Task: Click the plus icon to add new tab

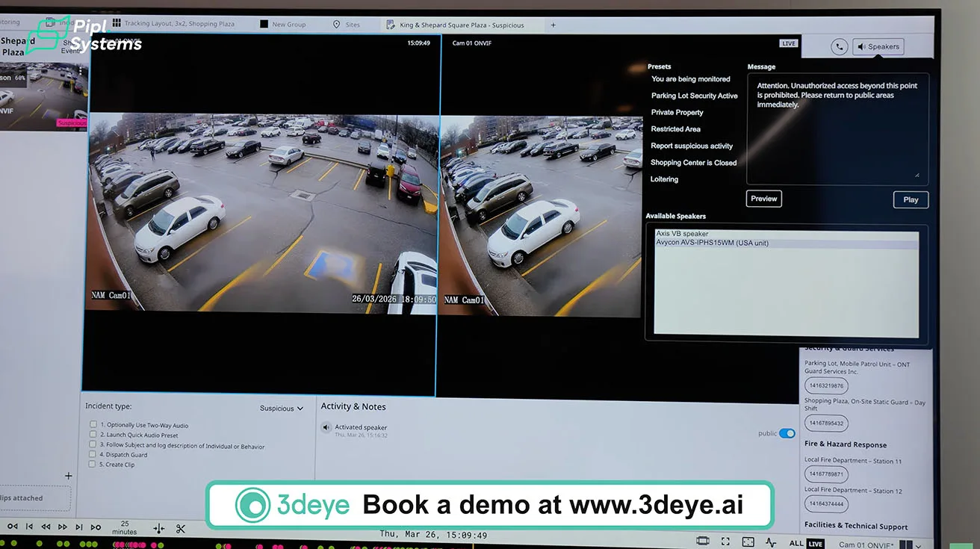Action: (553, 25)
